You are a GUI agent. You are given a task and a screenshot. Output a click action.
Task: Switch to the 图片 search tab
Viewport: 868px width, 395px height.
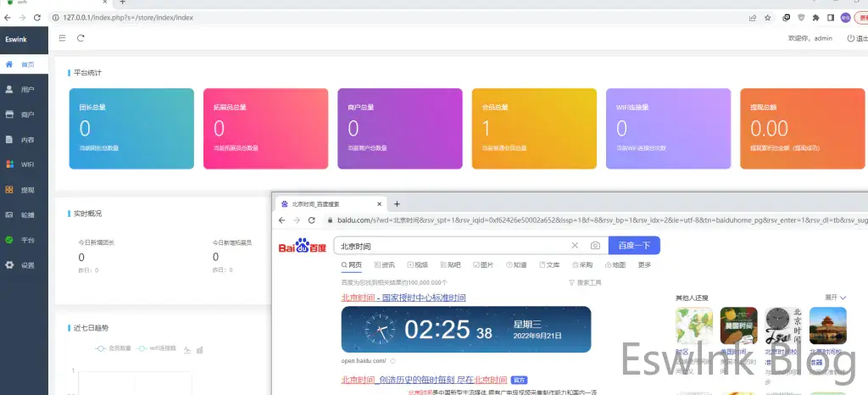point(483,265)
